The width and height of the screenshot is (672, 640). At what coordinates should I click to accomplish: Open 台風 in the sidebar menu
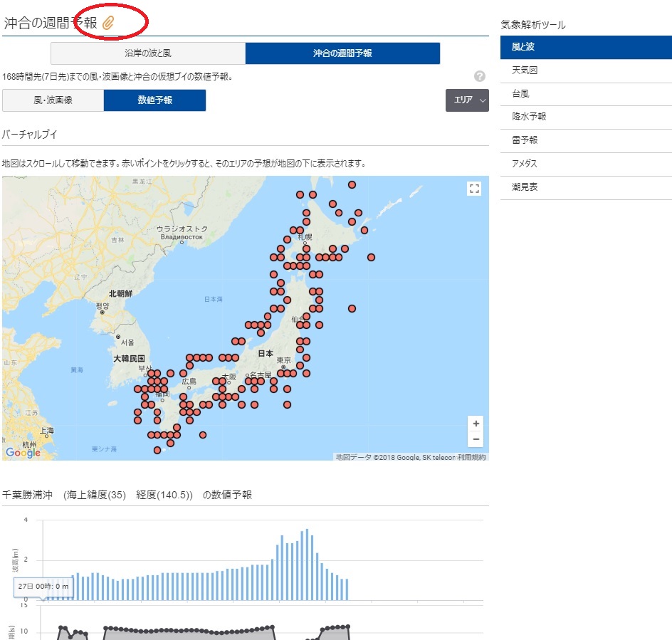(586, 94)
